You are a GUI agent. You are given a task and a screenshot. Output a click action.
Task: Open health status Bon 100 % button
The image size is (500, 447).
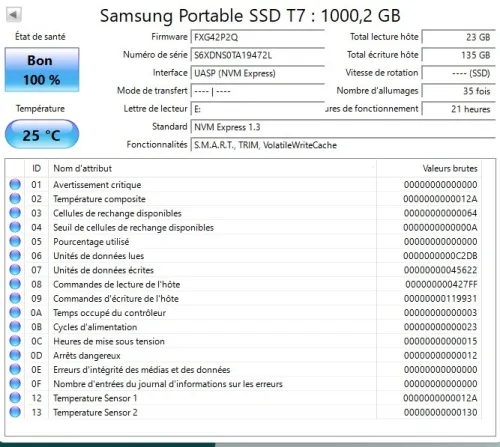42,70
